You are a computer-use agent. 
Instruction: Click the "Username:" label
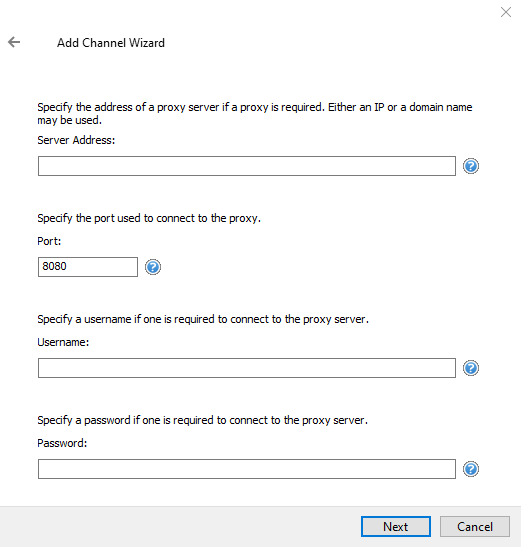click(63, 342)
